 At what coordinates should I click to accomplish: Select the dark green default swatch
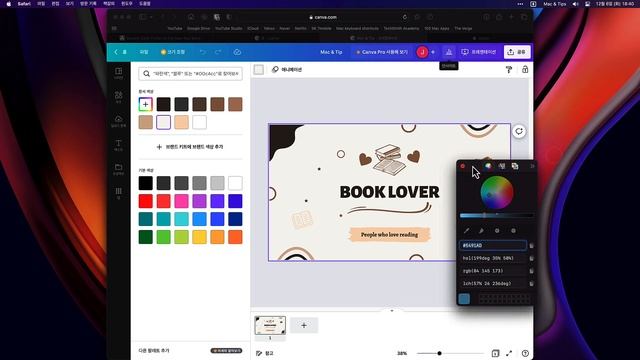pos(146,237)
